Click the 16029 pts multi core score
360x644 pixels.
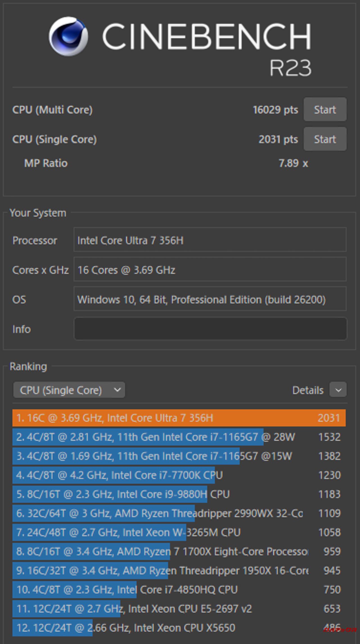pyautogui.click(x=275, y=110)
